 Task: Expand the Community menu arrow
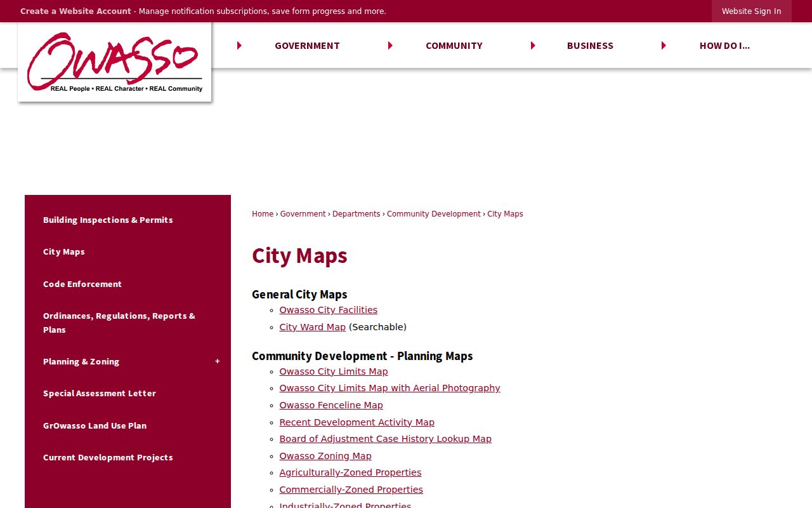coord(390,46)
